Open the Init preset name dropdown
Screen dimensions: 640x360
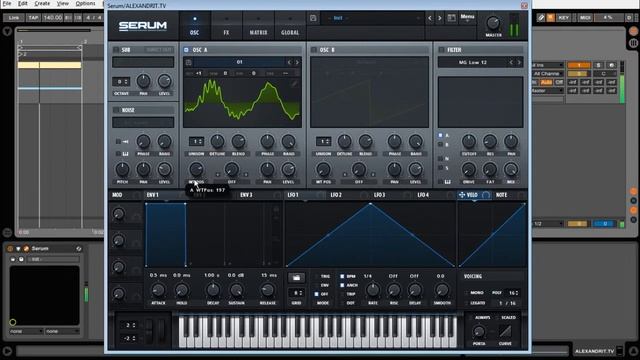[x=373, y=18]
